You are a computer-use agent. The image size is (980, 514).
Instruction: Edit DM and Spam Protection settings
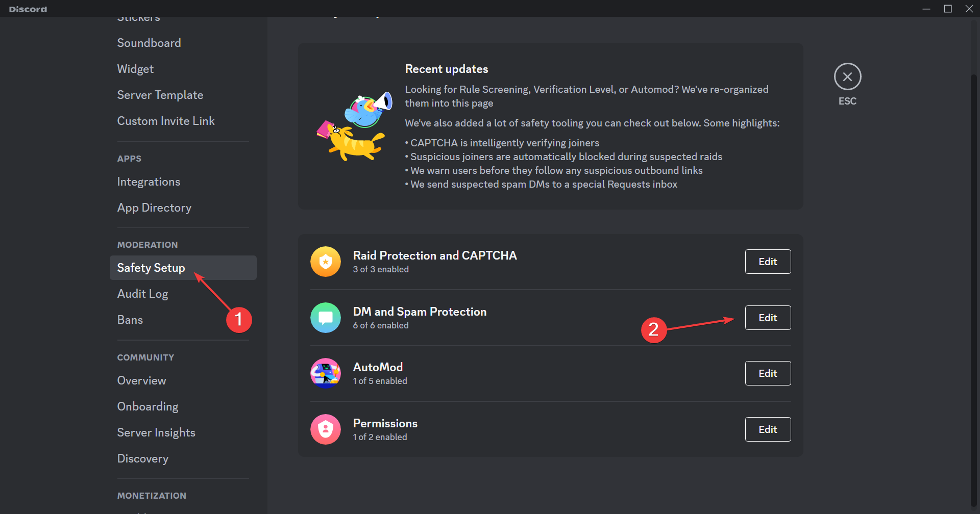[768, 318]
